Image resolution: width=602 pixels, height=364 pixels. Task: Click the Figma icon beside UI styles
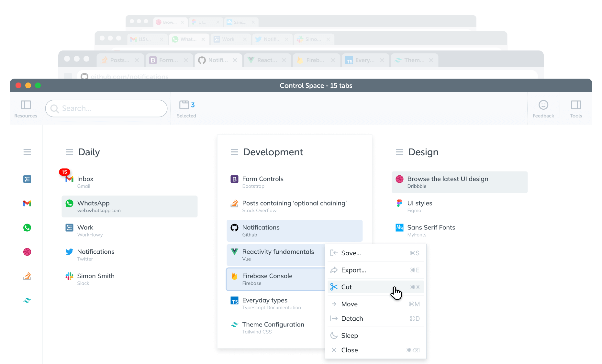pyautogui.click(x=399, y=203)
